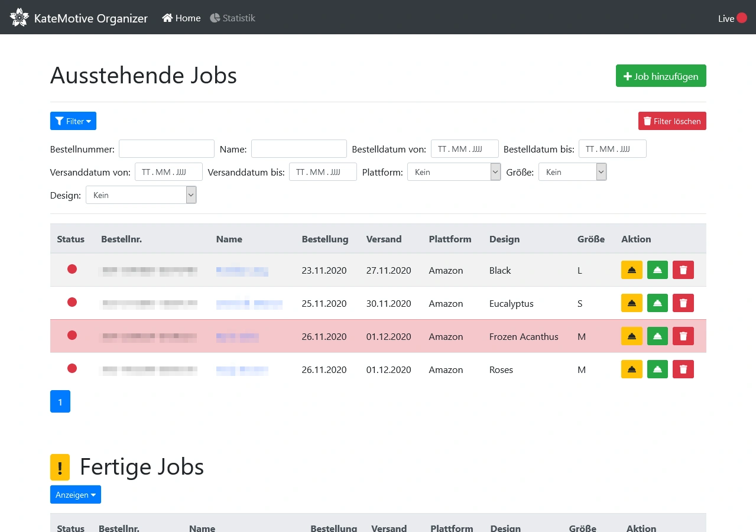Click red trash icon for Roses order
This screenshot has height=532, width=756.
[x=683, y=369]
